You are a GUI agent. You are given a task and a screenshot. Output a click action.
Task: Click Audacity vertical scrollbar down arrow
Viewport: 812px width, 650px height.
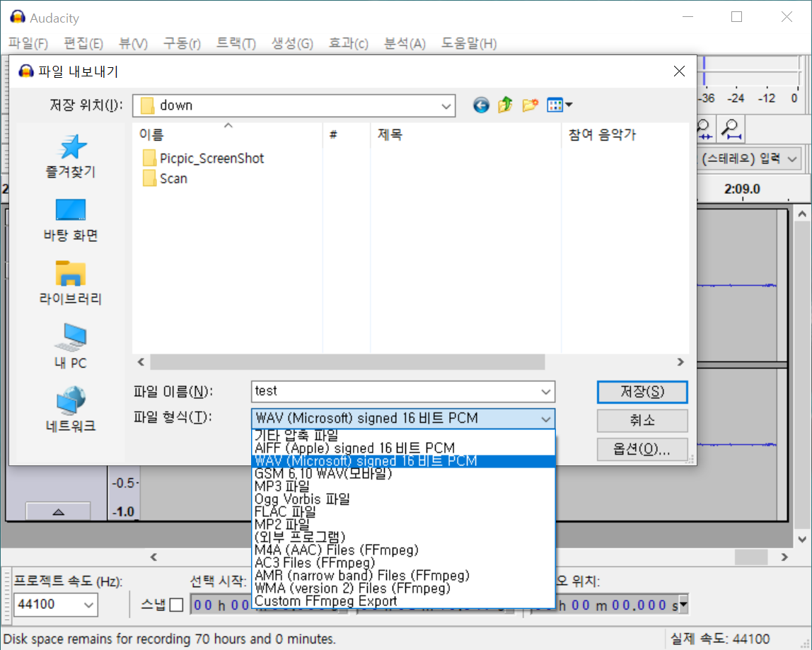tap(802, 539)
